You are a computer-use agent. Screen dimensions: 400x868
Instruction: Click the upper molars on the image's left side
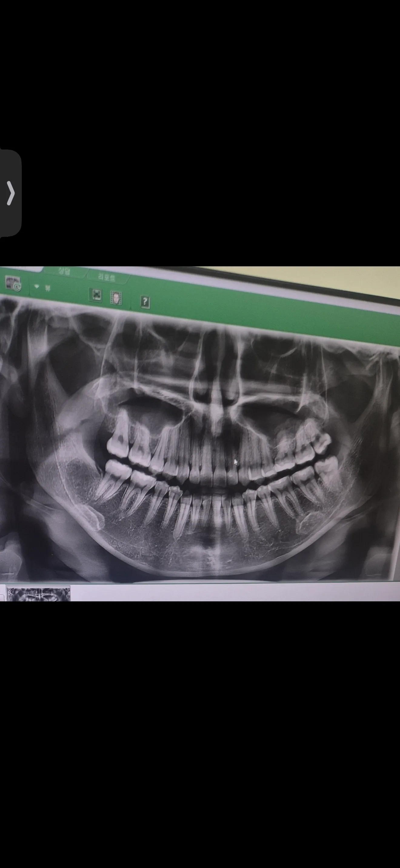click(128, 438)
